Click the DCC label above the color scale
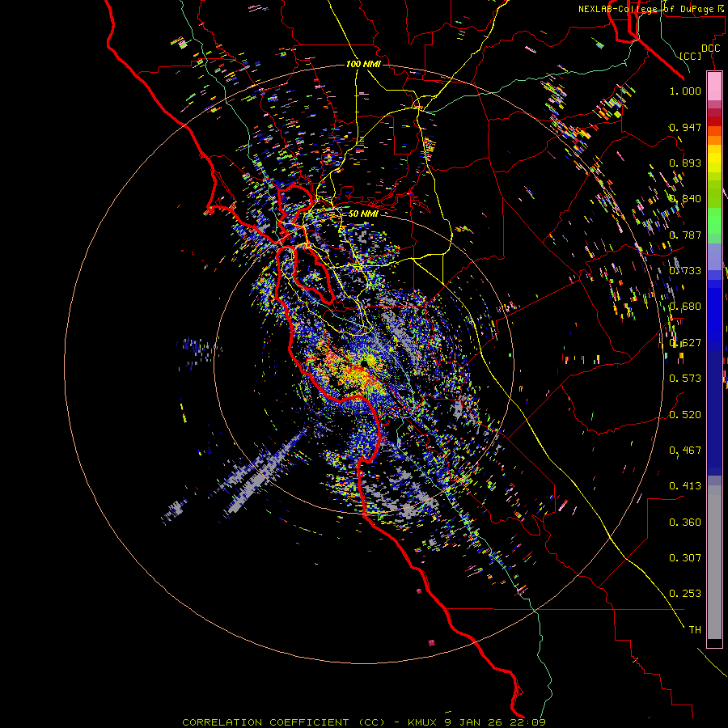This screenshot has height=728, width=728. tap(710, 49)
